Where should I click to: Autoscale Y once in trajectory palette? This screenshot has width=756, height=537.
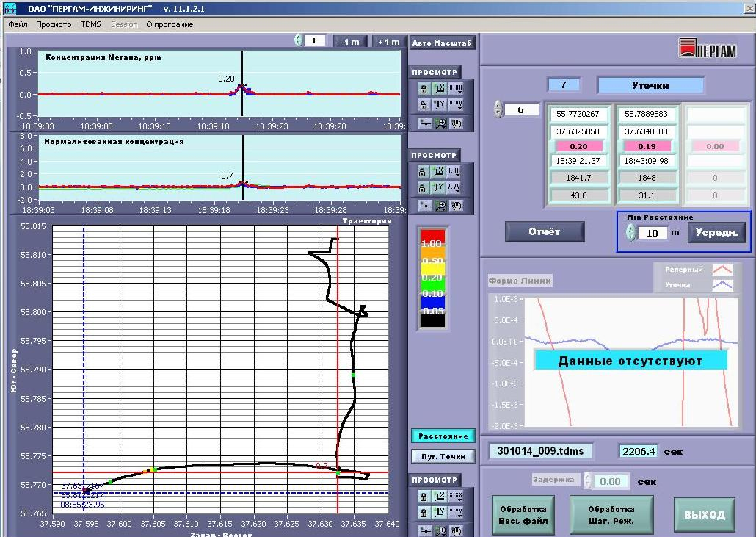coord(439,513)
